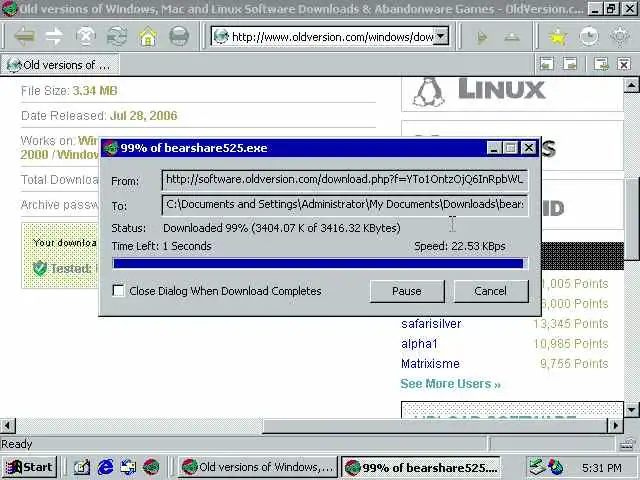Click the From URL field in download dialog
The height and width of the screenshot is (480, 640).
344,180
